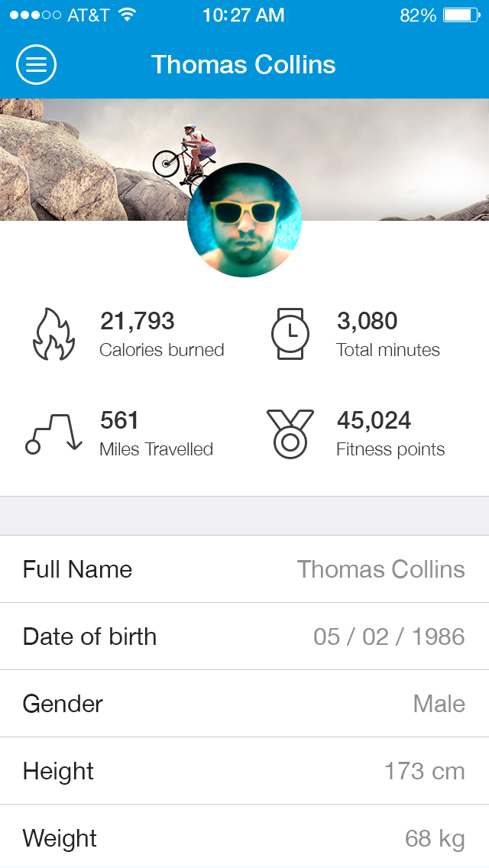Tap the watch total minutes icon
This screenshot has height=868, width=489.
[290, 334]
